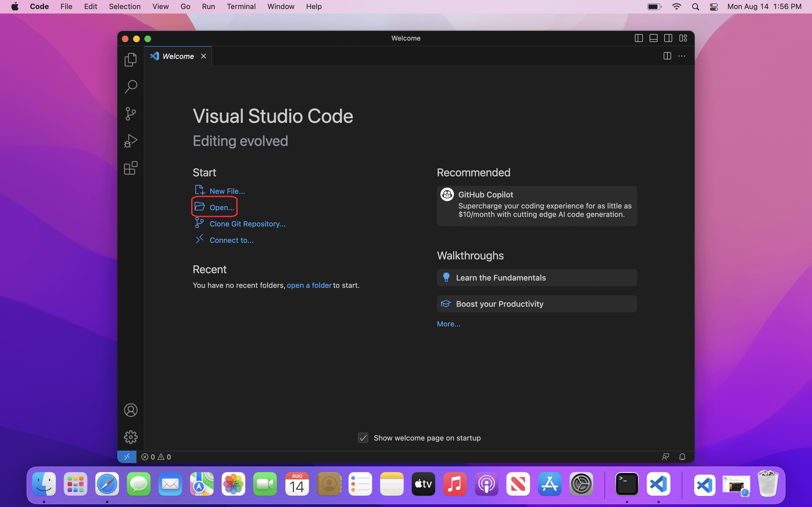Screen dimensions: 812x507
Task: Toggle the primary side bar layout button
Action: pyautogui.click(x=639, y=38)
